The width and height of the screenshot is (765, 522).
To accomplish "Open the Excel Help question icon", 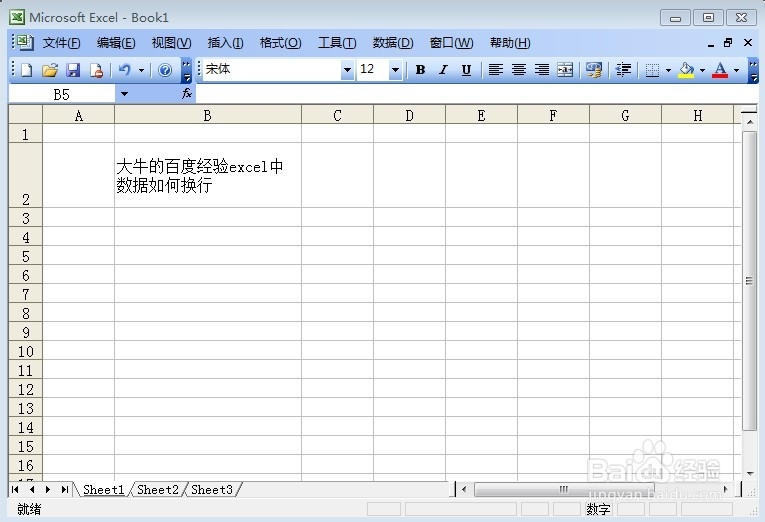I will pos(165,70).
